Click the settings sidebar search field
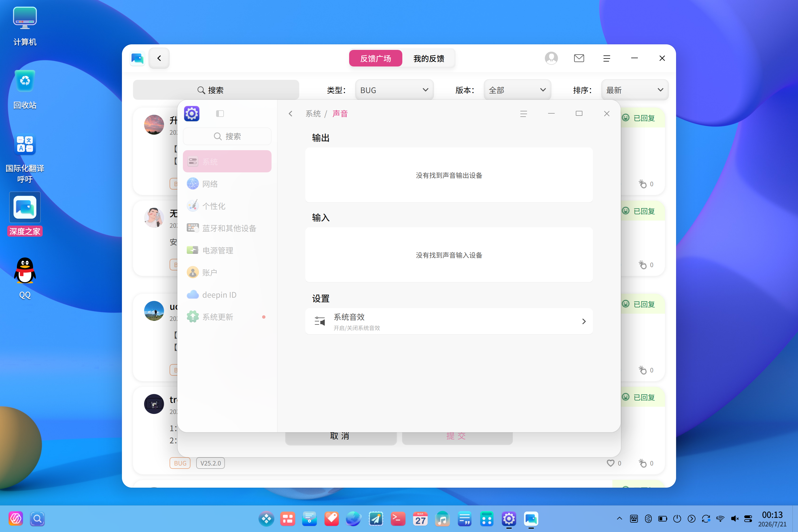 pyautogui.click(x=227, y=136)
